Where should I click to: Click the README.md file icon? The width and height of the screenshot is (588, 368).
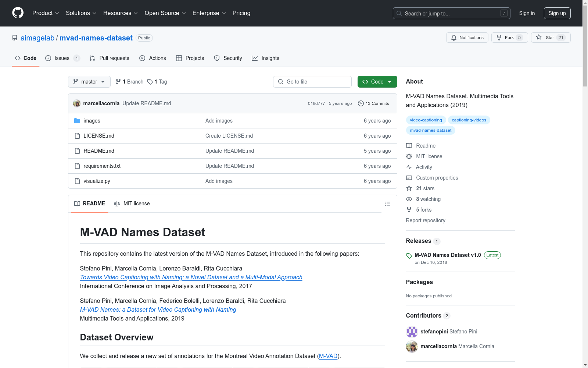click(77, 151)
